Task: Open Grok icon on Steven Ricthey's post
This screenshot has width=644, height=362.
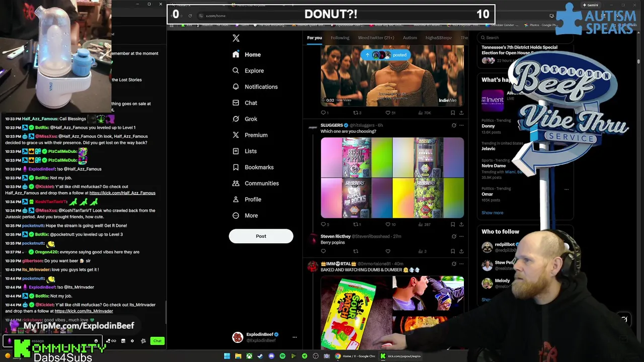Action: pos(454,236)
